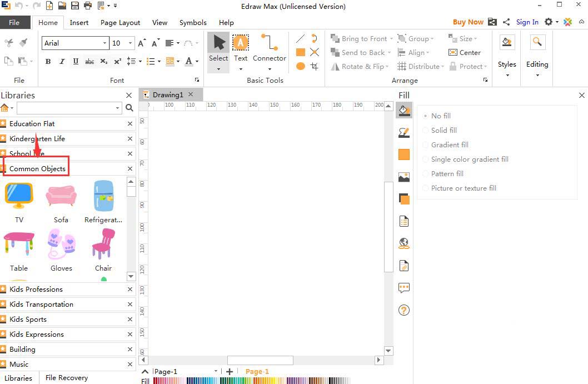Open Bring to Front dropdown arrow
The width and height of the screenshot is (588, 384).
click(x=391, y=39)
